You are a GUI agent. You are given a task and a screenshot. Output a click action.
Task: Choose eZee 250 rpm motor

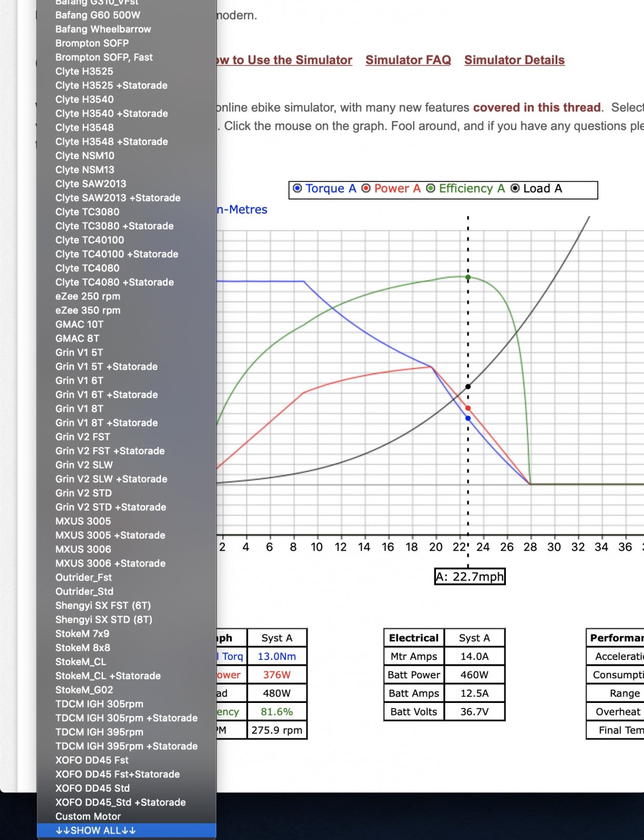point(127,296)
